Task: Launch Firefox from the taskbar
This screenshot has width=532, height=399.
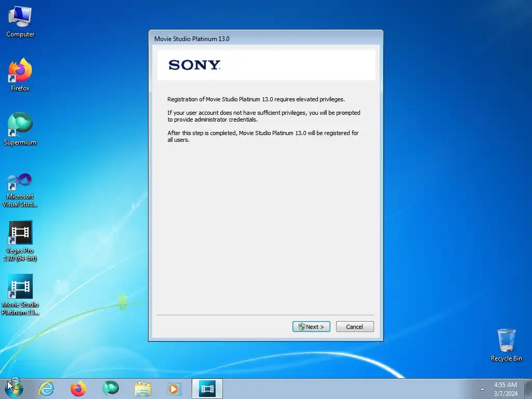Action: point(78,389)
